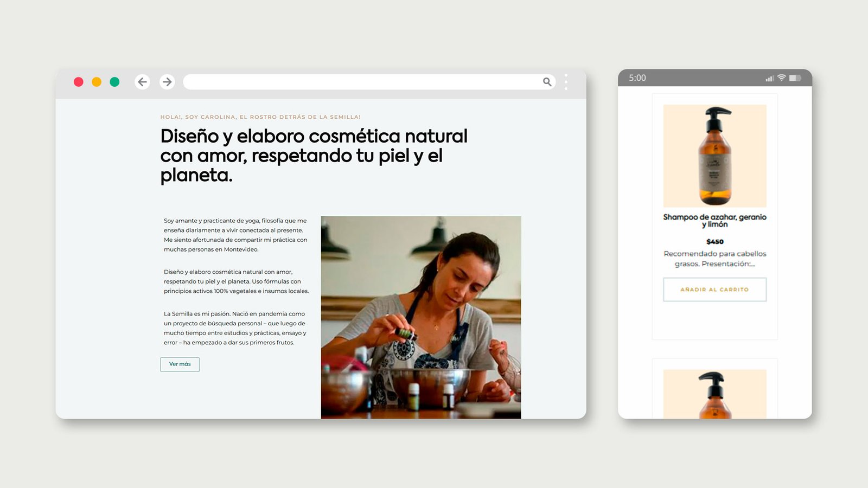Click the red window dot

click(79, 82)
